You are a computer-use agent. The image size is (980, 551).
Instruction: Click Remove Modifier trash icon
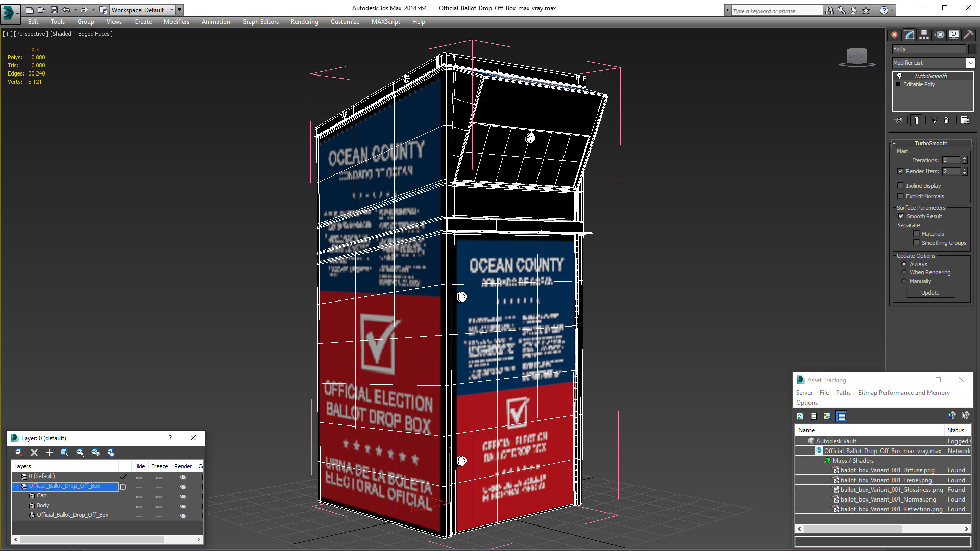coord(947,120)
